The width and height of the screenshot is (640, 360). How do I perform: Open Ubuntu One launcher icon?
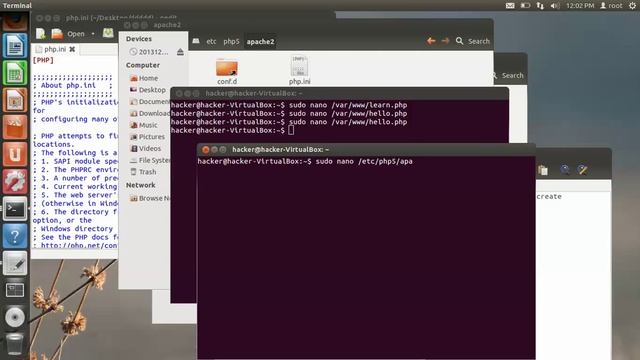[x=15, y=154]
